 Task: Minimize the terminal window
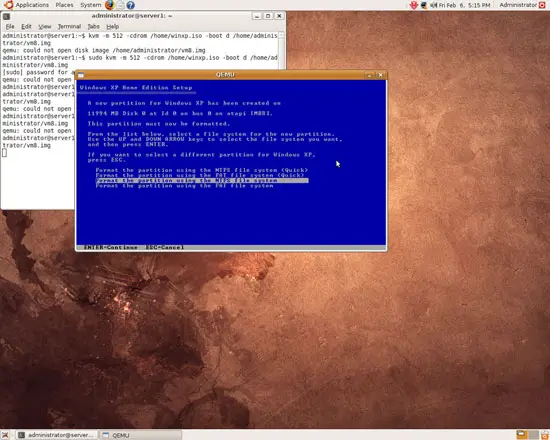(257, 16)
